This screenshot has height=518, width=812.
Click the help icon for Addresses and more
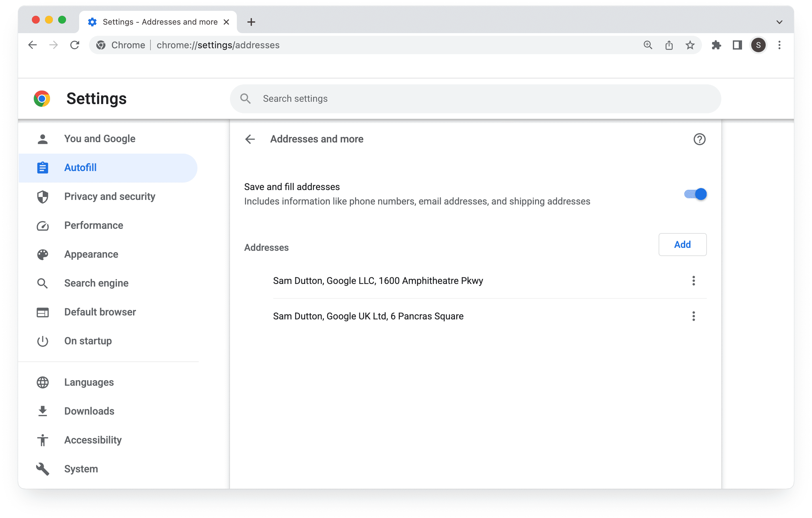pyautogui.click(x=700, y=140)
